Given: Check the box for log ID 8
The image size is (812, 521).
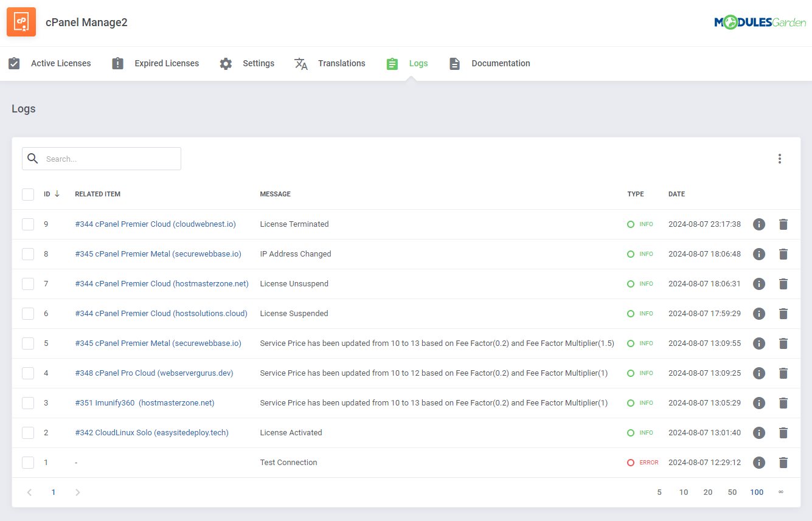Looking at the screenshot, I should point(28,254).
